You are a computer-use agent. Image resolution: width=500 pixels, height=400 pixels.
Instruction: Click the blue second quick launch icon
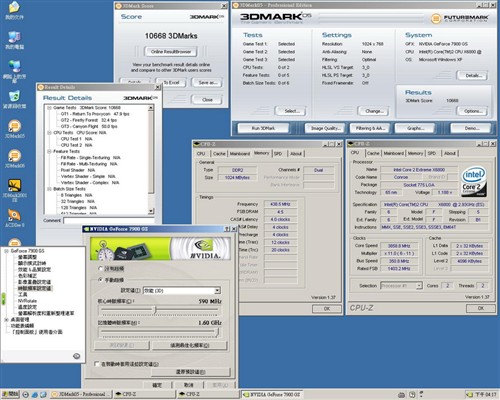click(35, 394)
